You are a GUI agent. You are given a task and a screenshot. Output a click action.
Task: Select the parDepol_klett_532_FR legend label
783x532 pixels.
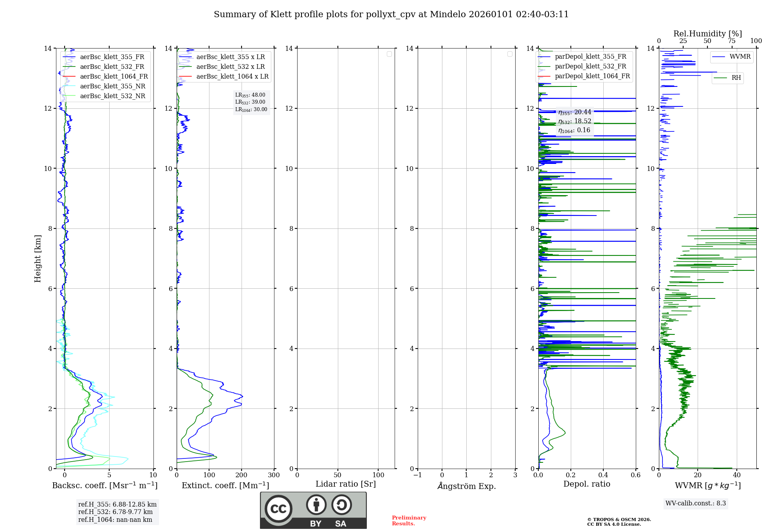tap(590, 66)
